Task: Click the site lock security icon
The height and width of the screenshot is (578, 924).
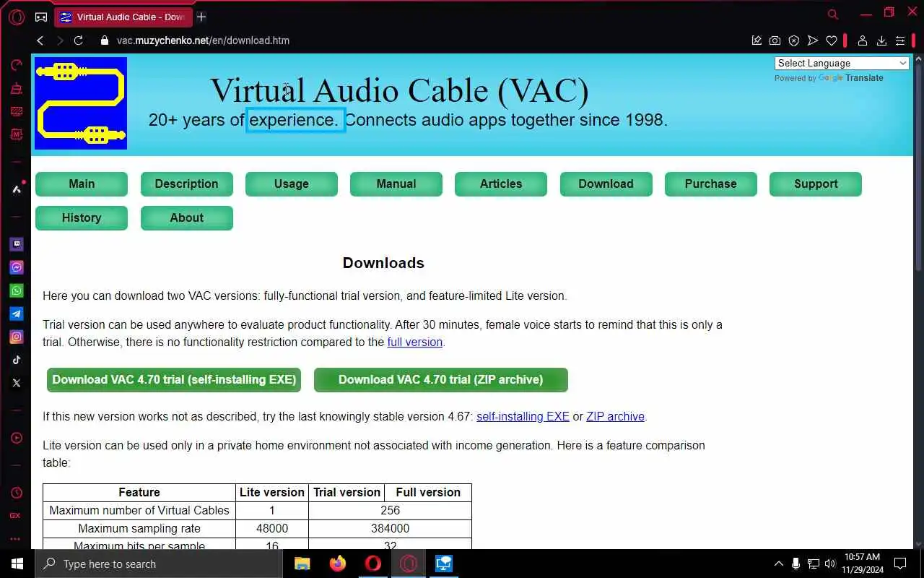Action: coord(105,40)
